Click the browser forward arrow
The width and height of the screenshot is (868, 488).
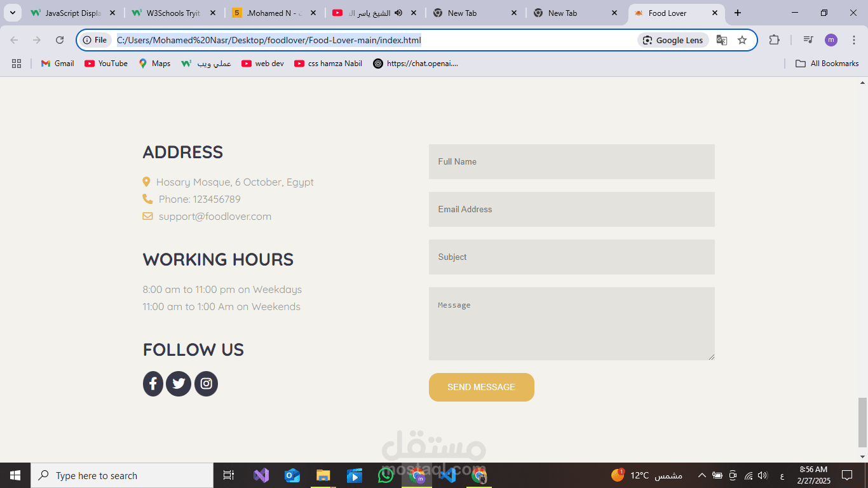[x=37, y=40]
